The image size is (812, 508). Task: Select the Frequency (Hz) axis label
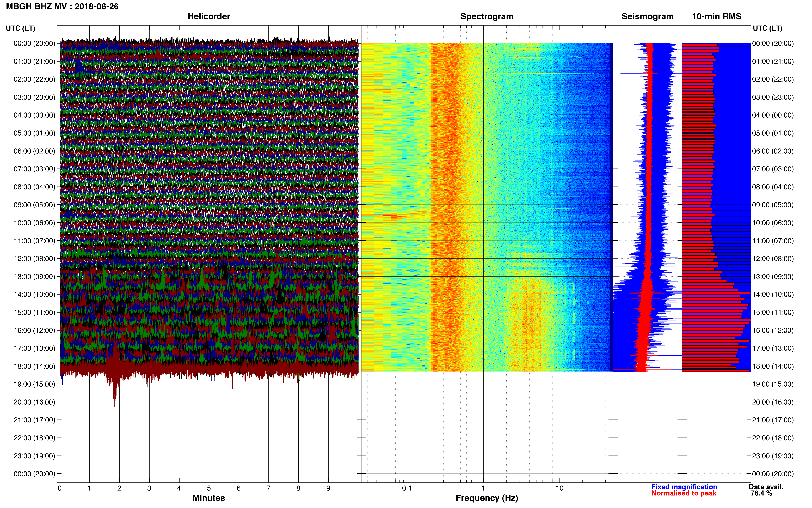(x=487, y=498)
